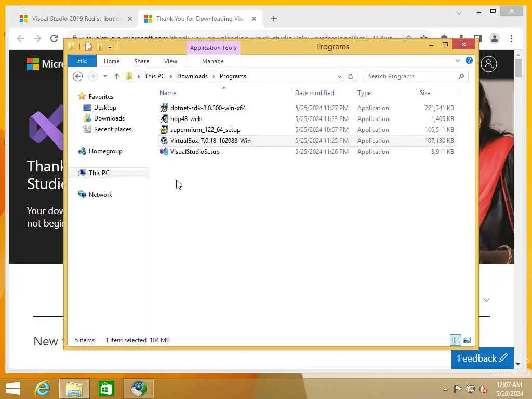Click Microsoft account sign-in icon on page
Image resolution: width=532 pixels, height=399 pixels.
pyautogui.click(x=489, y=64)
